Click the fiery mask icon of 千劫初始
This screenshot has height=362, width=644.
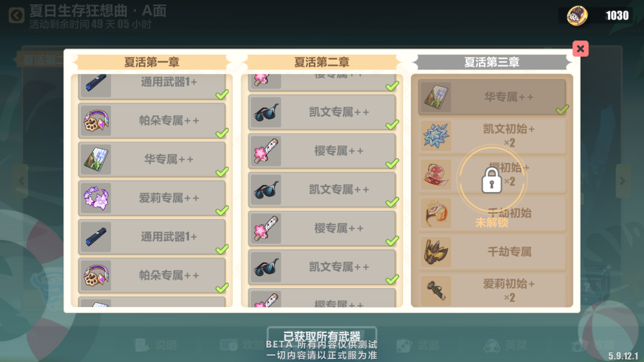pyautogui.click(x=436, y=213)
